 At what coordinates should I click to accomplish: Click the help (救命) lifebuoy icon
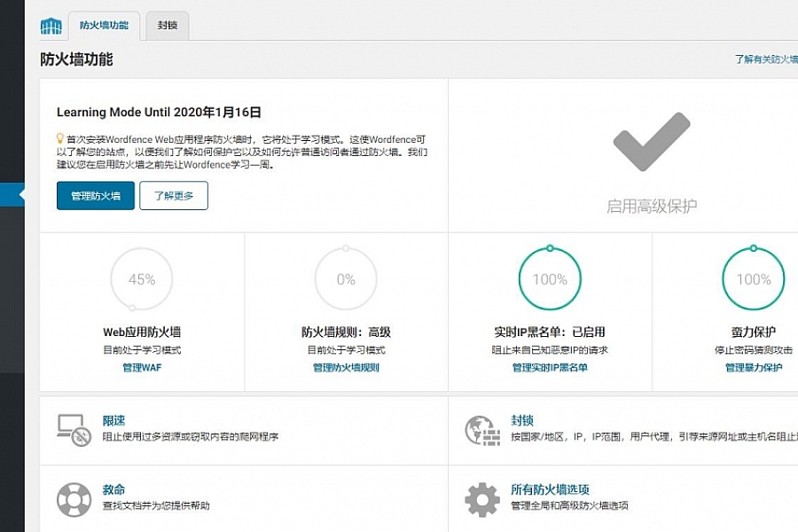[x=74, y=499]
